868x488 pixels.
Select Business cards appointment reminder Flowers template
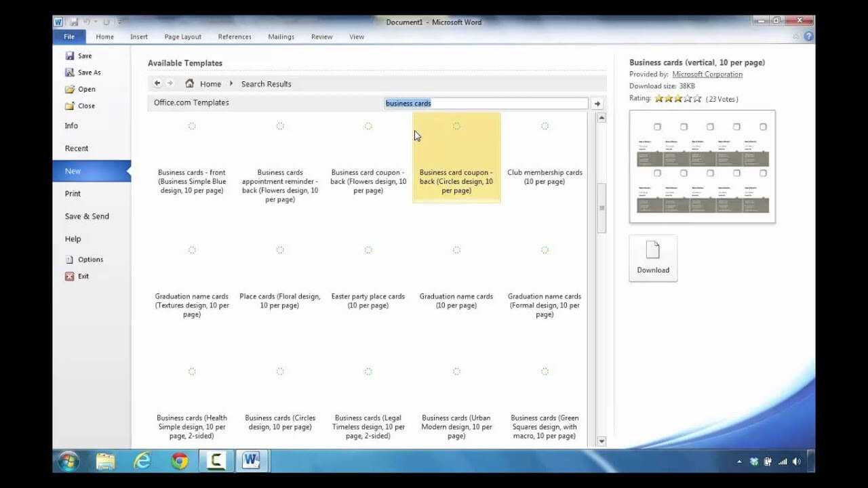280,157
